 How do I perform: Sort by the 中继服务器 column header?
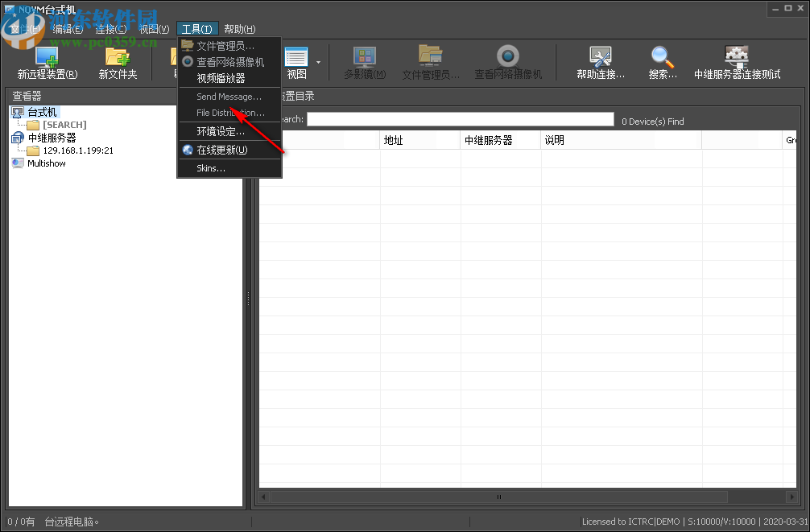point(500,140)
